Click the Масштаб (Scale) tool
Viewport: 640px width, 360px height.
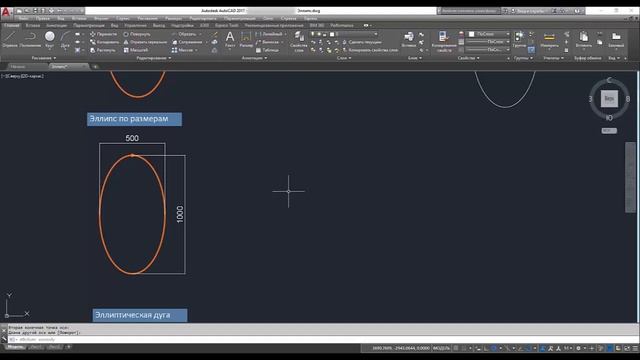(136, 50)
